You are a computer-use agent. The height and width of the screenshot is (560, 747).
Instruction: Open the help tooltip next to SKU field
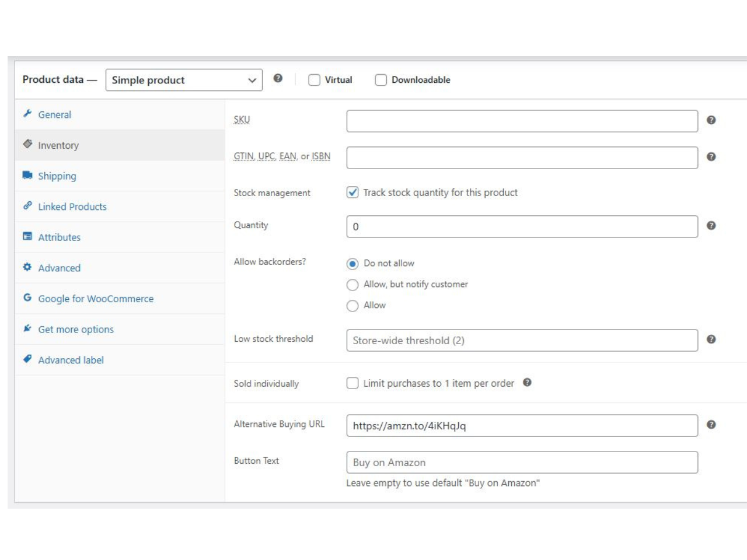pyautogui.click(x=710, y=121)
